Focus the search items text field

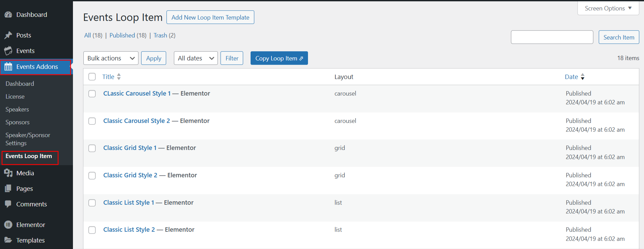(x=552, y=37)
